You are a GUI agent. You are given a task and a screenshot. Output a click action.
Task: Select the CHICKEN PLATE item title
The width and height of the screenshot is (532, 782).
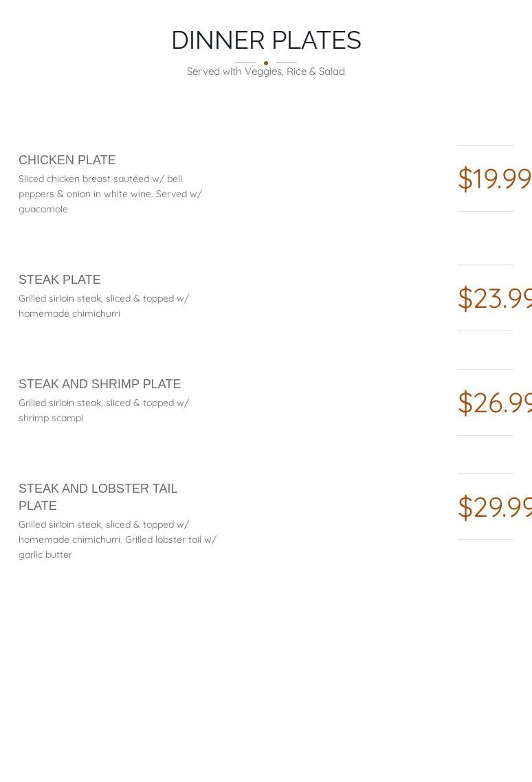67,160
